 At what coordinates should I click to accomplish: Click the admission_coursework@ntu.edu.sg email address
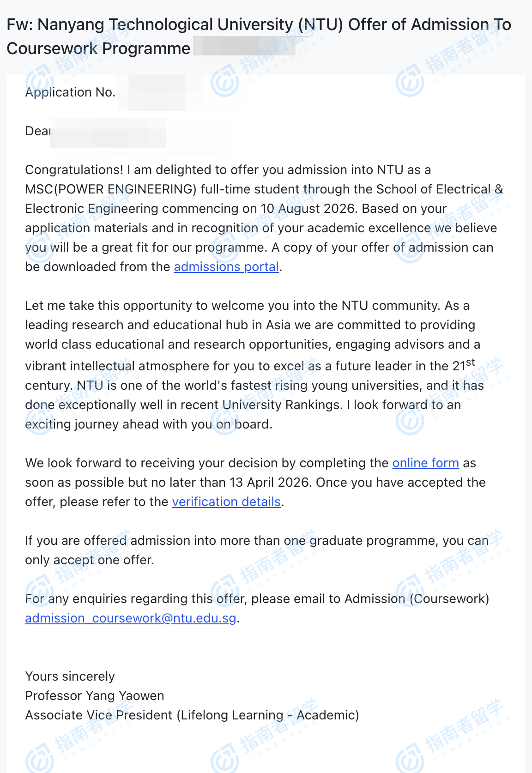click(x=130, y=618)
